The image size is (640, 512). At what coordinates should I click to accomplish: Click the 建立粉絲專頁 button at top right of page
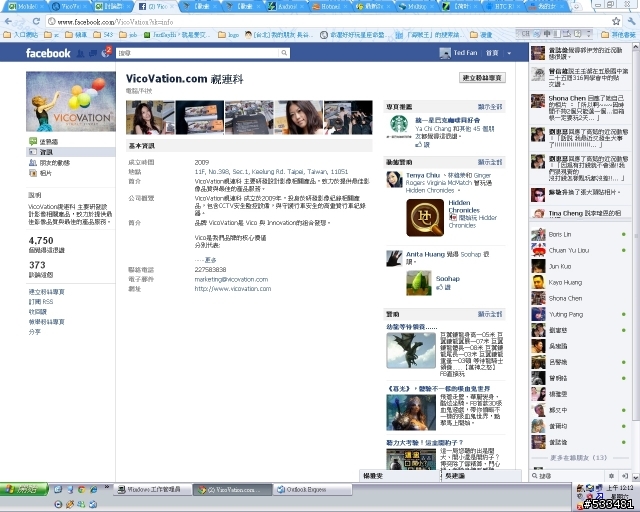click(482, 78)
